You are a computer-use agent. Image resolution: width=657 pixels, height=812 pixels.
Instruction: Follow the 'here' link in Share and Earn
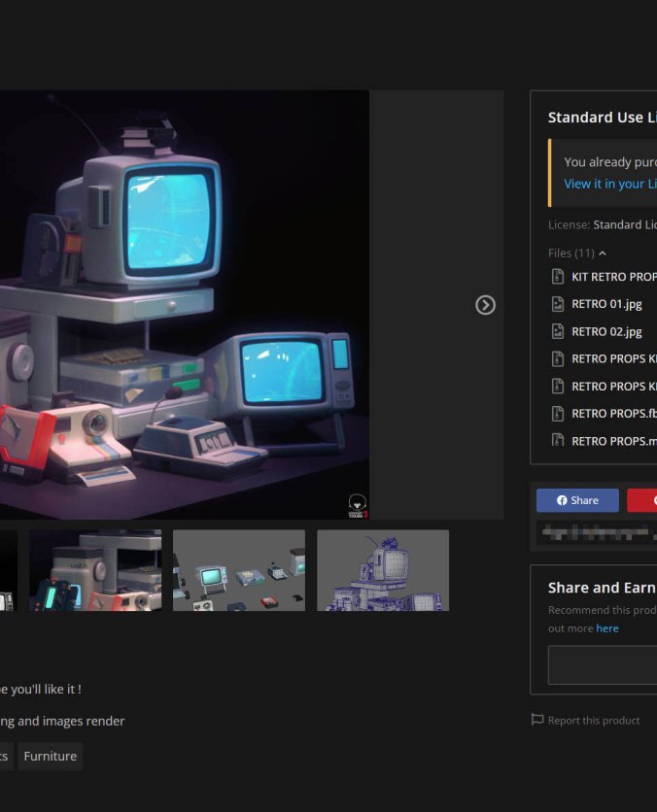(606, 628)
